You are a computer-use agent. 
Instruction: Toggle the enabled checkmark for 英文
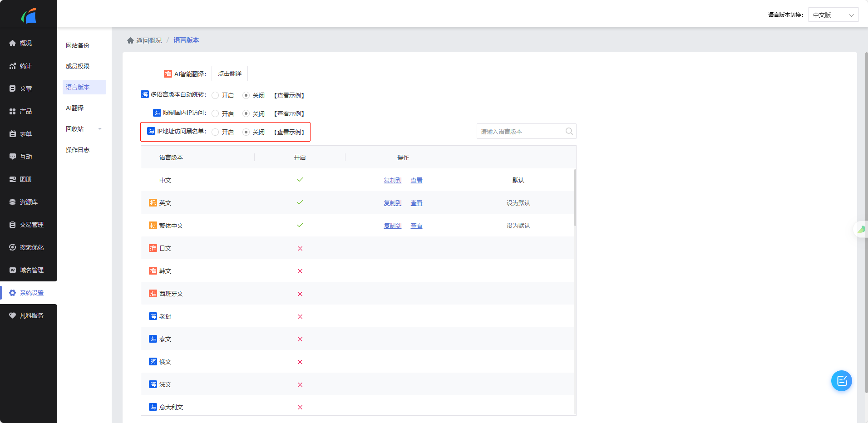[x=300, y=202]
